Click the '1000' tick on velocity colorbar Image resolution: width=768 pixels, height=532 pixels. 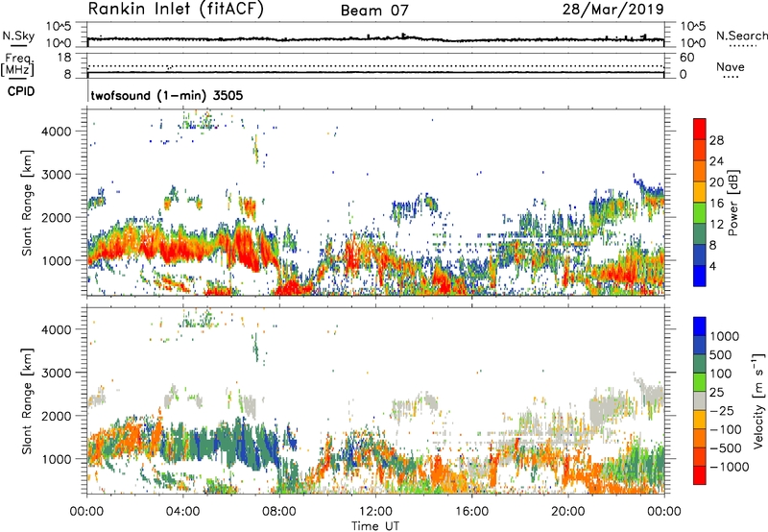(x=724, y=336)
